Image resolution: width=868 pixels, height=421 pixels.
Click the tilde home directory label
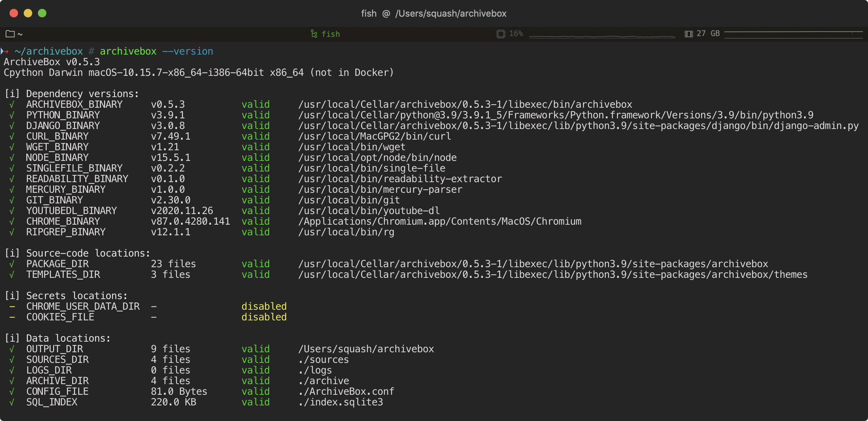point(20,34)
